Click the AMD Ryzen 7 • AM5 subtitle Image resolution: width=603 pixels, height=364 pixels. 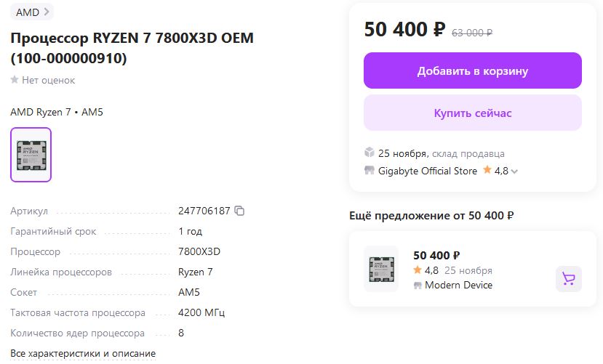coord(57,113)
